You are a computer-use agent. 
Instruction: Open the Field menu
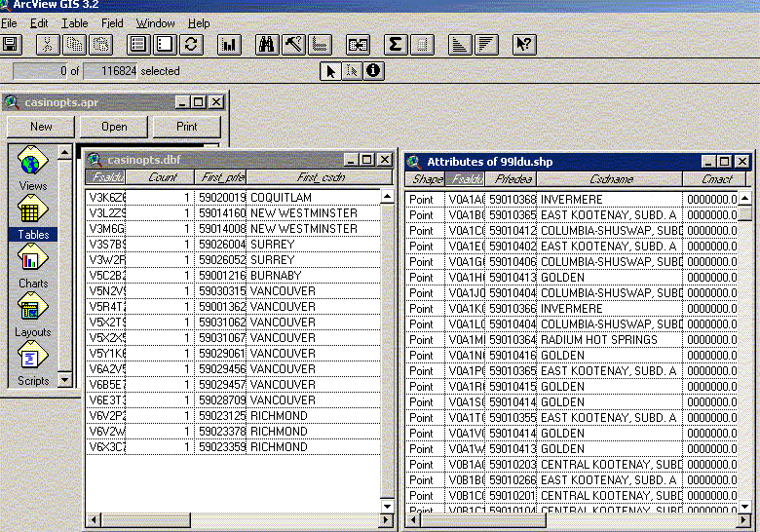112,23
